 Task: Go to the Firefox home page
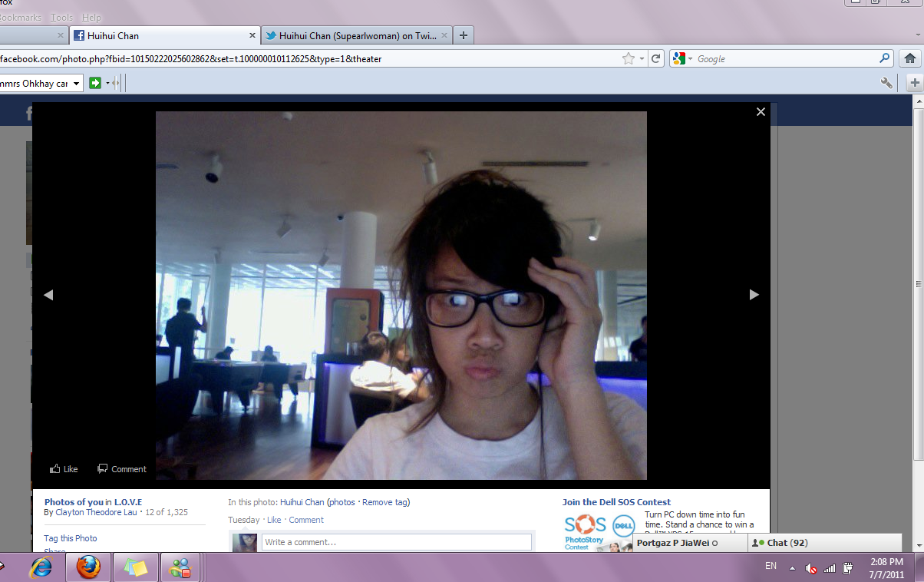coord(910,58)
